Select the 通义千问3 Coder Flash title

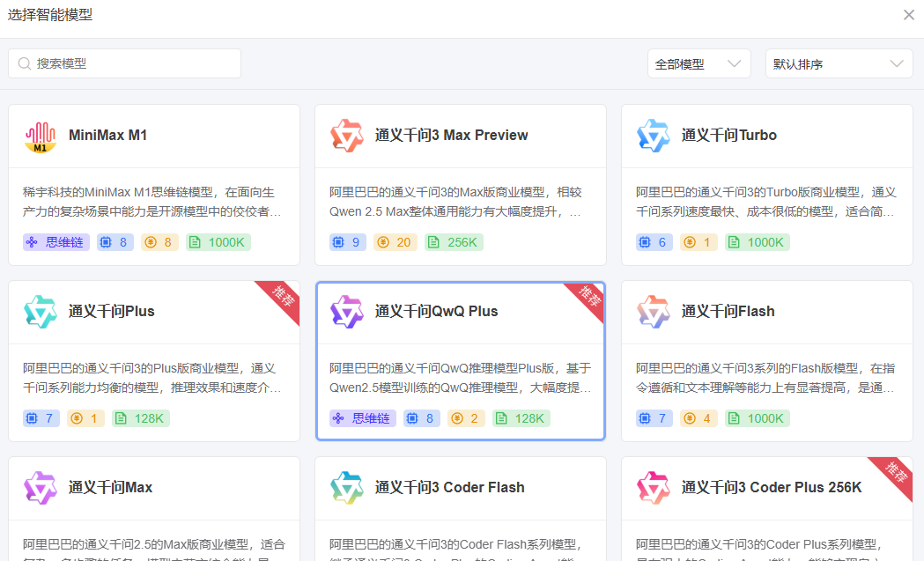coord(449,487)
